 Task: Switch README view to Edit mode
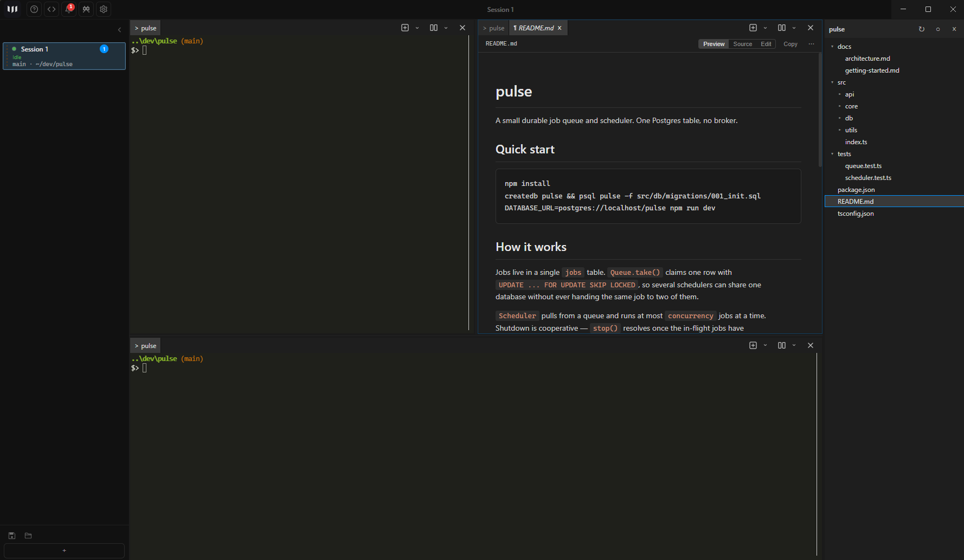(766, 44)
